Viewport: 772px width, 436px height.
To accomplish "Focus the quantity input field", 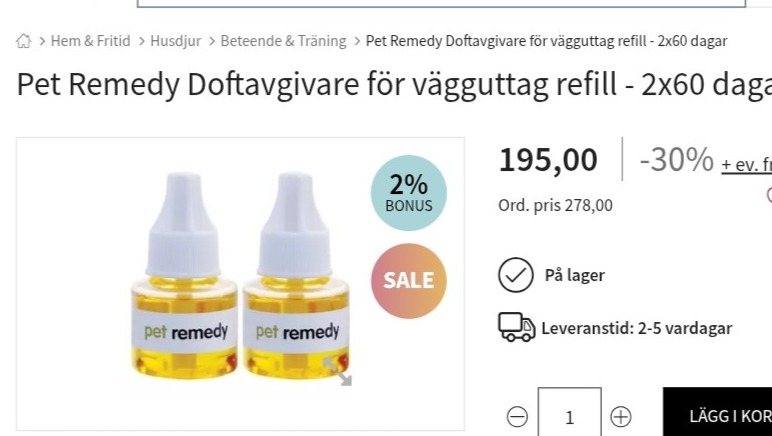I will coord(570,412).
